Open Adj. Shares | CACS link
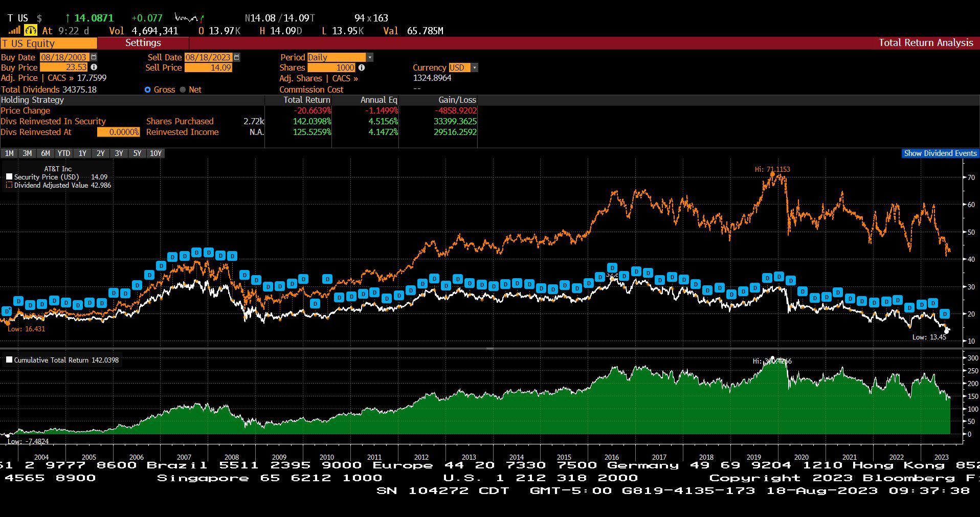Screen dimensions: 980x517 [319, 78]
